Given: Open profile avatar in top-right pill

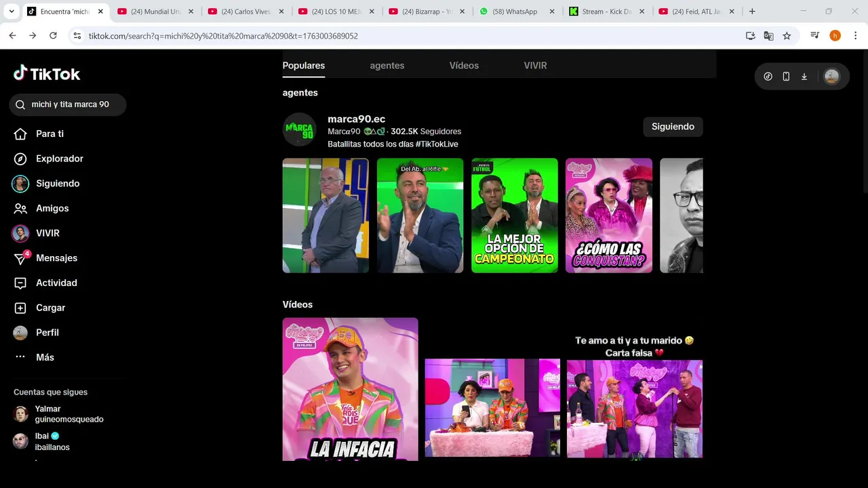Looking at the screenshot, I should tap(831, 77).
